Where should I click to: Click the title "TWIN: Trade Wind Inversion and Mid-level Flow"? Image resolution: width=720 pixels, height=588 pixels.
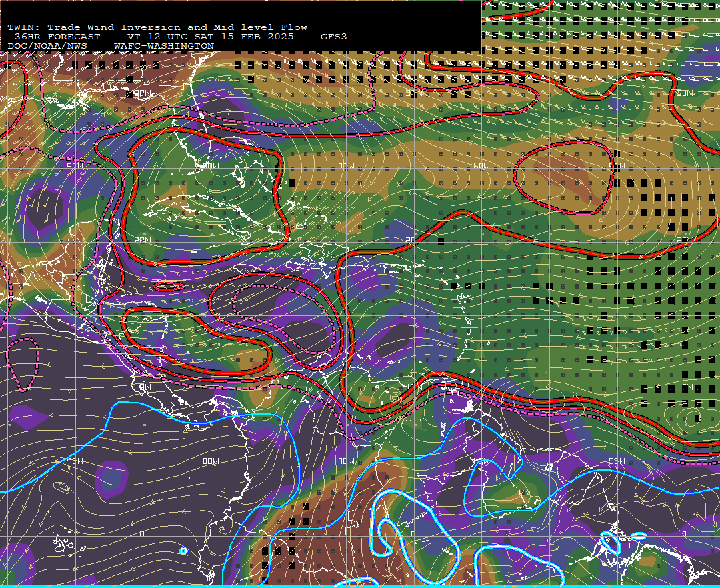tap(157, 27)
